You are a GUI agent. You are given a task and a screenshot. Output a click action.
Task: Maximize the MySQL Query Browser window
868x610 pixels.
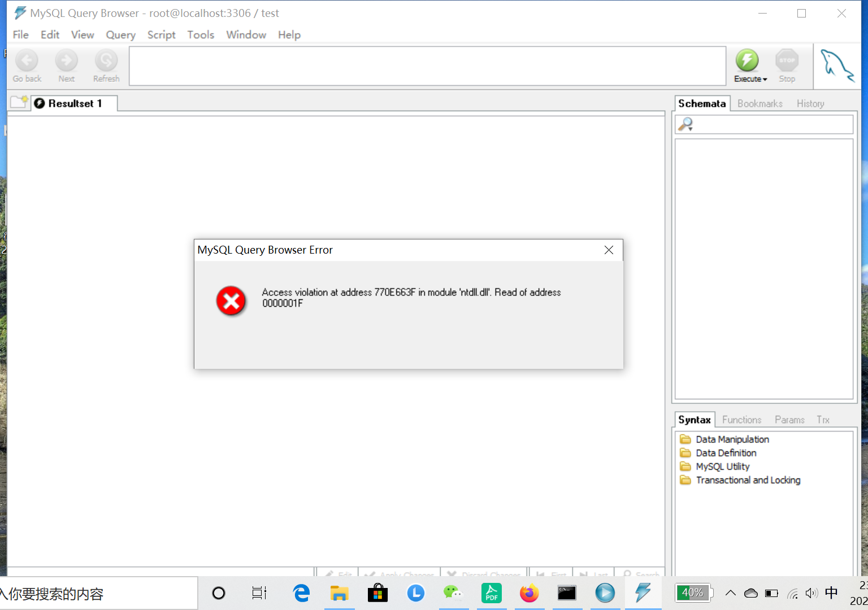[x=801, y=13]
